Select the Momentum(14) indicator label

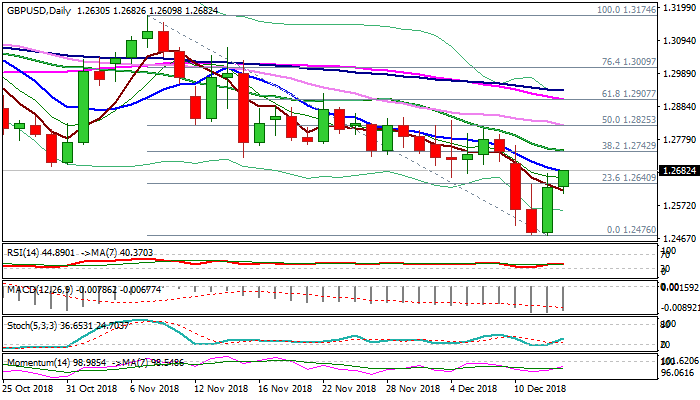point(30,361)
